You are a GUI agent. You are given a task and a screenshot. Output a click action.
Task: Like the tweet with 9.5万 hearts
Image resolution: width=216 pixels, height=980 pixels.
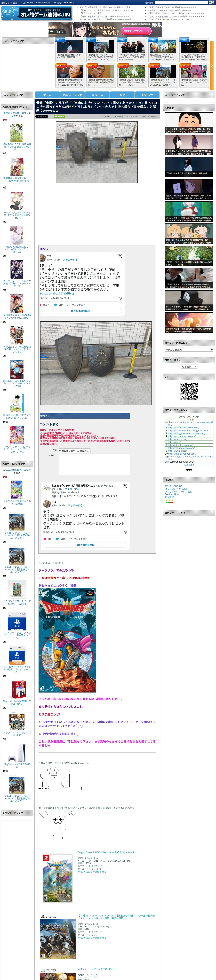tap(41, 305)
